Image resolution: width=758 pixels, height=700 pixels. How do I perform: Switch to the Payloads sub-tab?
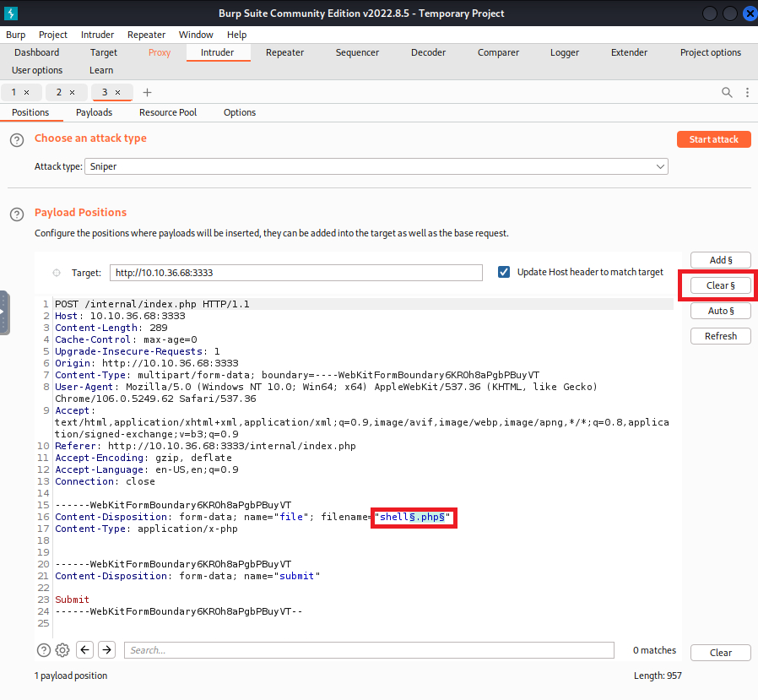click(x=94, y=112)
